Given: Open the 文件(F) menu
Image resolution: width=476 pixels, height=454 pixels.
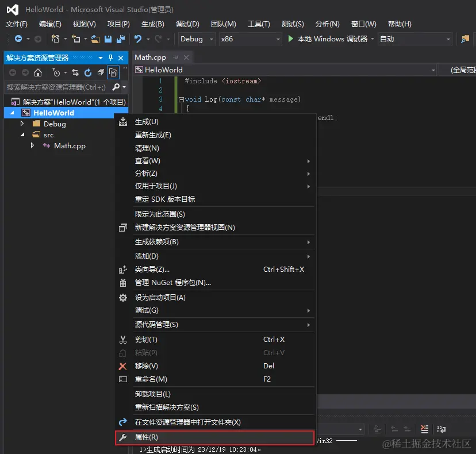Looking at the screenshot, I should point(17,24).
